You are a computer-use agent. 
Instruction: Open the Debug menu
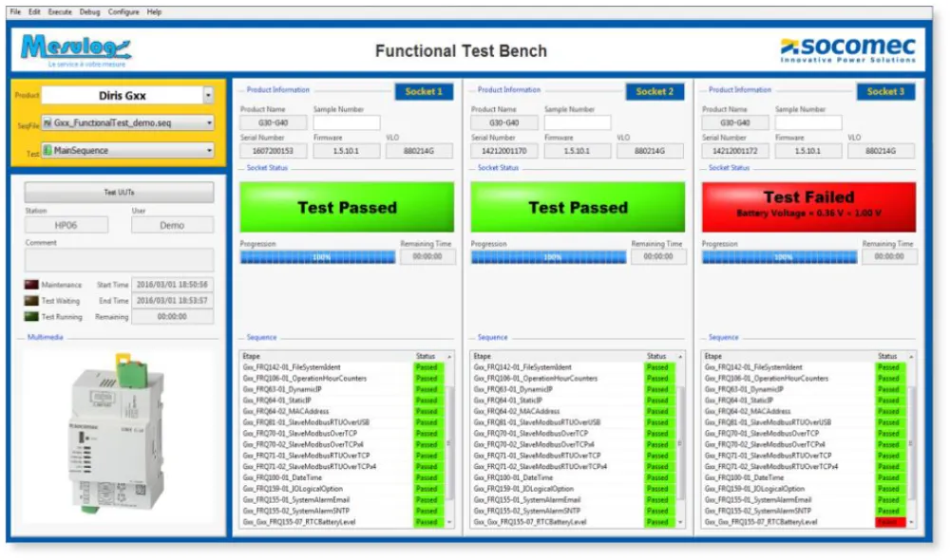(89, 11)
